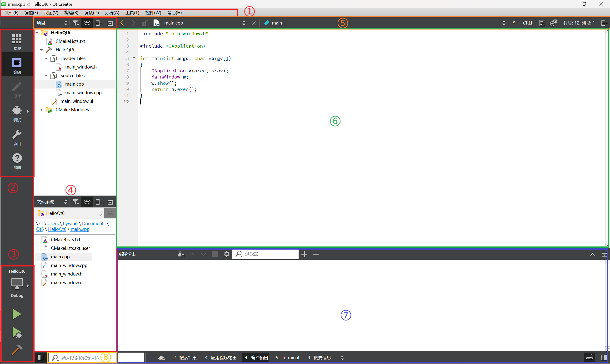
Task: Switch to Edit mode in sidebar
Action: (x=17, y=65)
